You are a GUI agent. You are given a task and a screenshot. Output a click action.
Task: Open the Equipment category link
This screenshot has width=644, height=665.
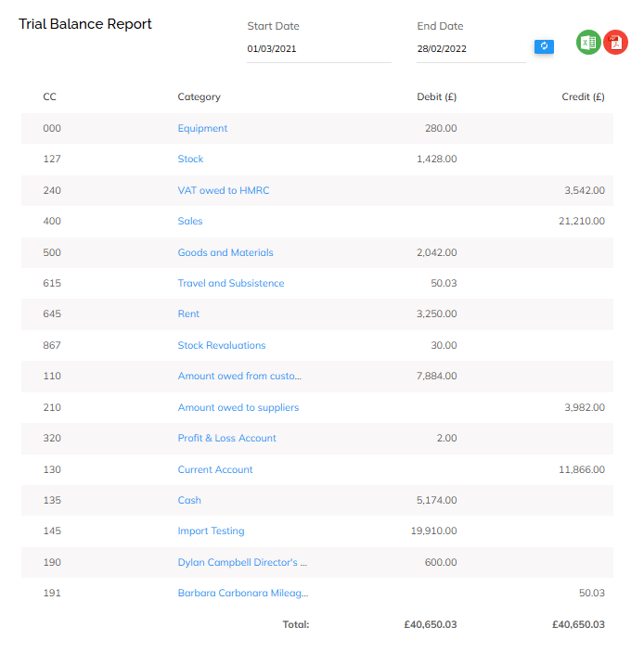click(x=202, y=129)
